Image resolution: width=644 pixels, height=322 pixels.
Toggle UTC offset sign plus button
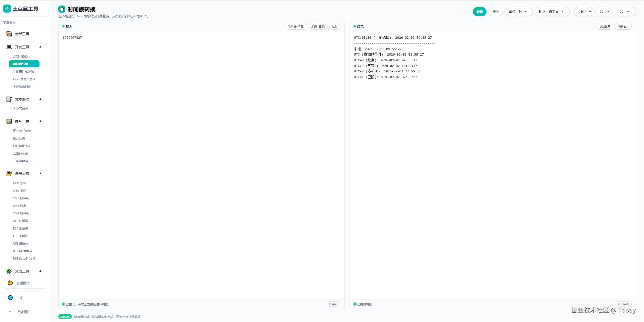[x=590, y=12]
